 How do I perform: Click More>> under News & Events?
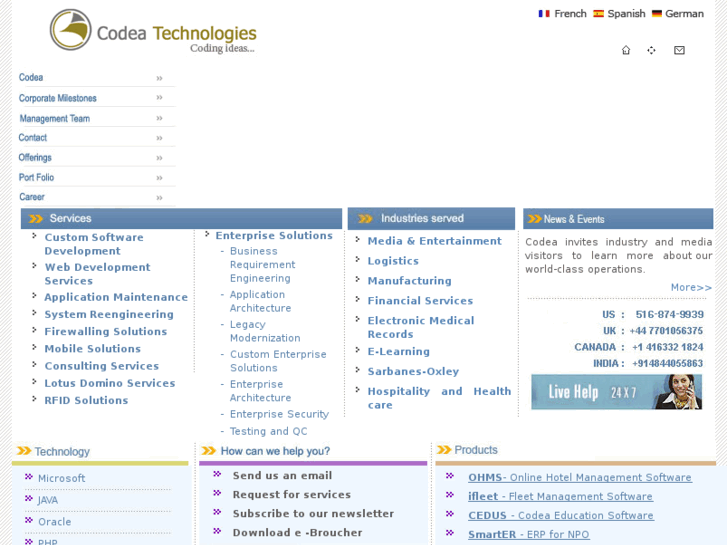(x=691, y=288)
